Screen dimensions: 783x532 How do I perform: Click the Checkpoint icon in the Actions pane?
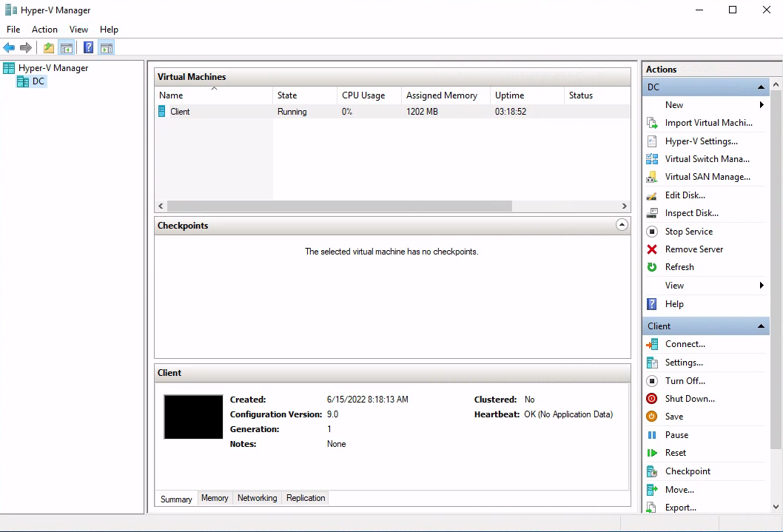pos(652,471)
